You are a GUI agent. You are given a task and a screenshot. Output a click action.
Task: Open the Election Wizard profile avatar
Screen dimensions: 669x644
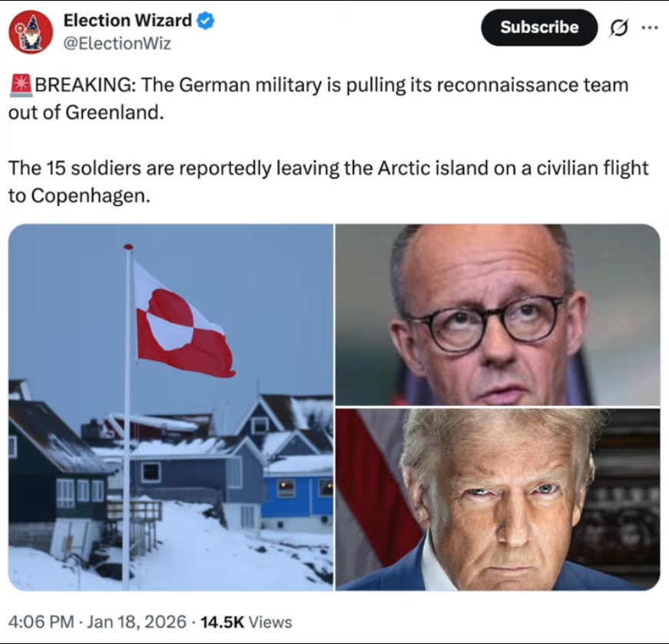[x=31, y=32]
